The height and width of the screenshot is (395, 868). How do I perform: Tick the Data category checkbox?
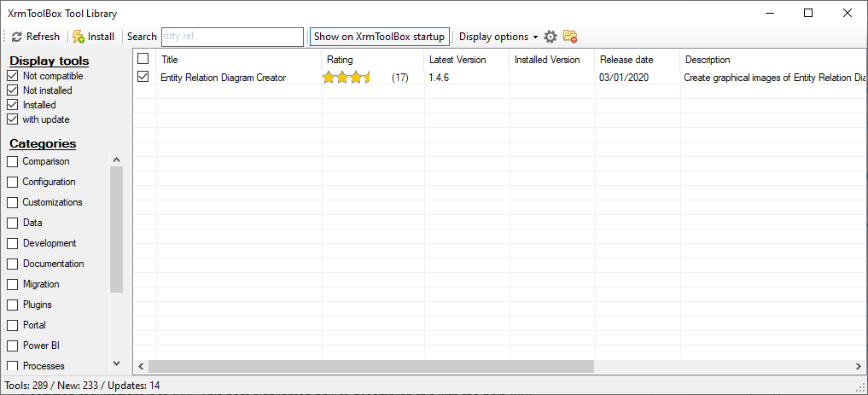[x=12, y=223]
